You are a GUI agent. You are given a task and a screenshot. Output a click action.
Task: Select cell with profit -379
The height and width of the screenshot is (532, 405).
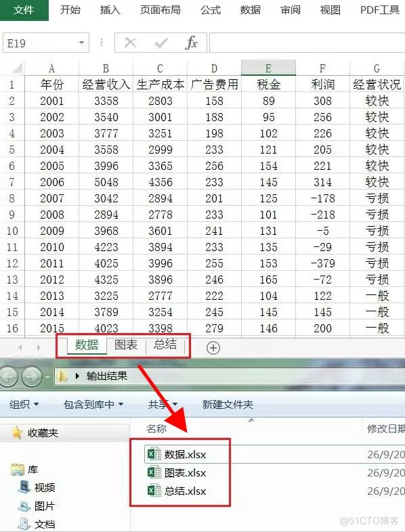(322, 263)
